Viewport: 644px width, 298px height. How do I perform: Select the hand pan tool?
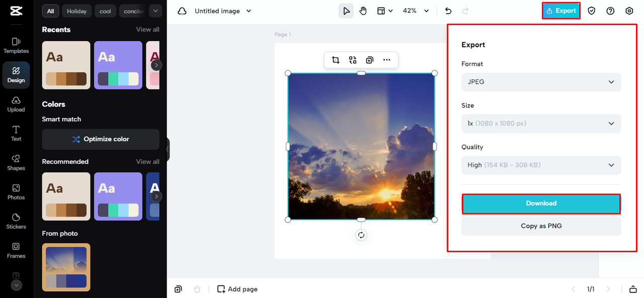pos(363,11)
